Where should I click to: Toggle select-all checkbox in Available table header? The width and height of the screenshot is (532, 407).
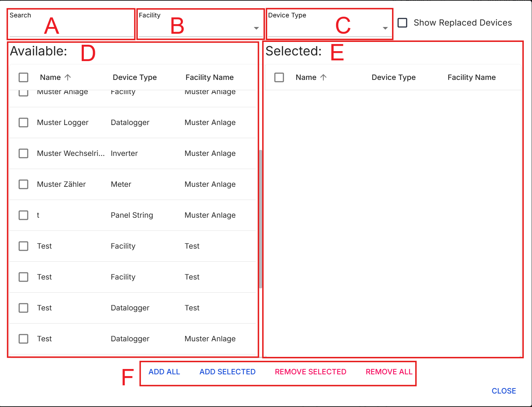pos(23,77)
